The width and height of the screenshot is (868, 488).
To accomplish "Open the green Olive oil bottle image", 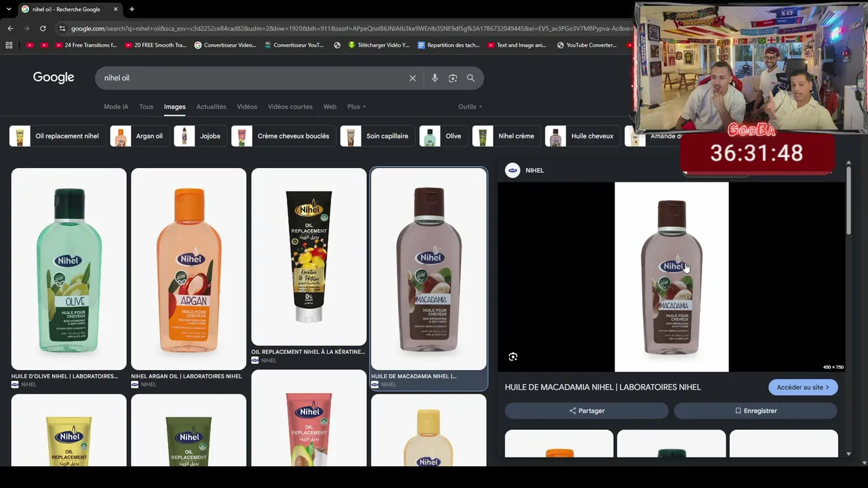I will coord(68,269).
